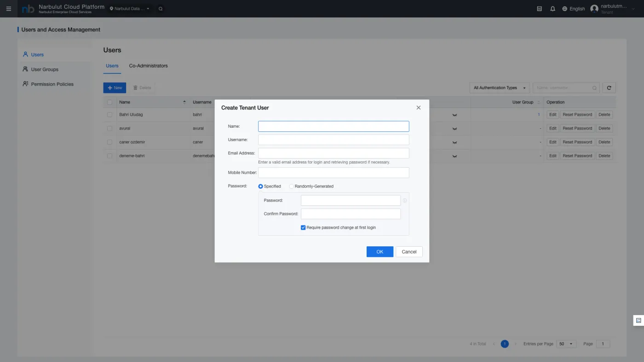Click the hidden-eye icon in avural row
Screen dimensions: 644x362
click(x=454, y=129)
